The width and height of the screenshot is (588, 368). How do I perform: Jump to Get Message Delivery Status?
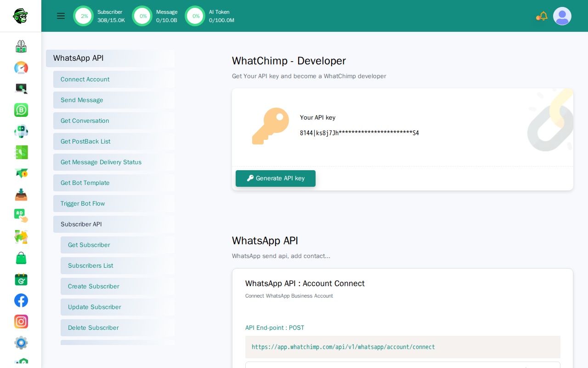[x=114, y=162]
